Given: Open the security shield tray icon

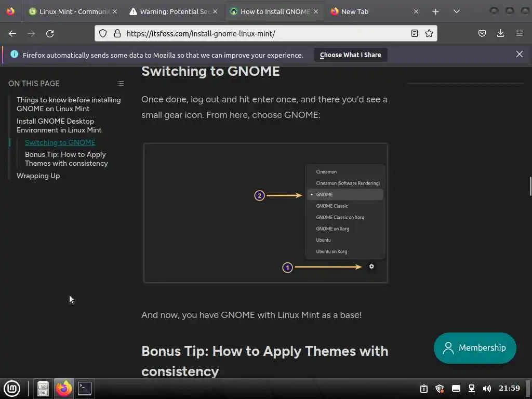Looking at the screenshot, I should tap(440, 389).
